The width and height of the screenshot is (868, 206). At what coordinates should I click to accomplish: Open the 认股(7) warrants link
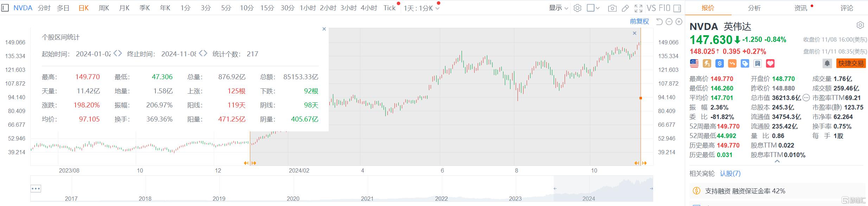[730, 174]
